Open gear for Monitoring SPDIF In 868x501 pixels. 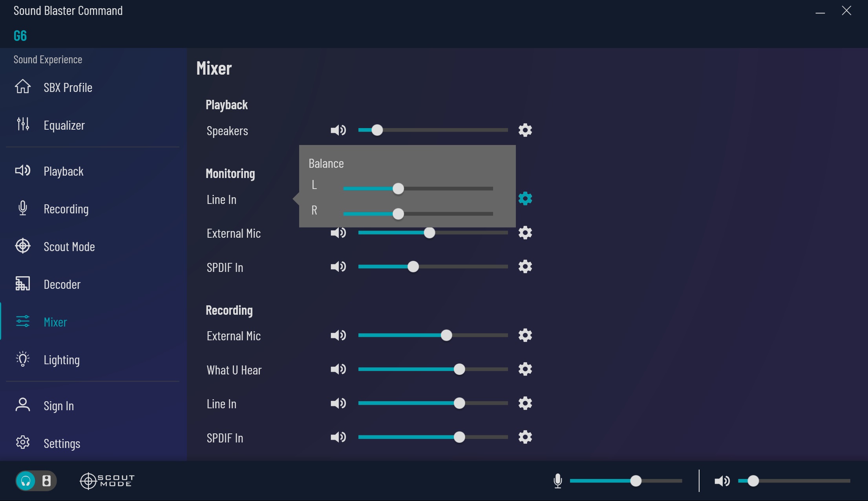525,266
